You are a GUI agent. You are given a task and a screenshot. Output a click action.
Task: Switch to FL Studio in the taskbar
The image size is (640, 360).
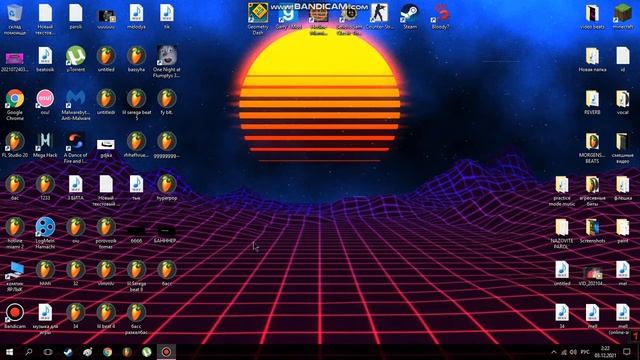(127, 352)
